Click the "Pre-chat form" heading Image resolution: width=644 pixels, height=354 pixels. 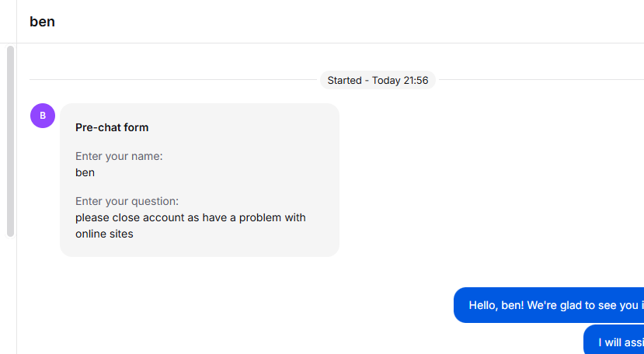click(112, 128)
